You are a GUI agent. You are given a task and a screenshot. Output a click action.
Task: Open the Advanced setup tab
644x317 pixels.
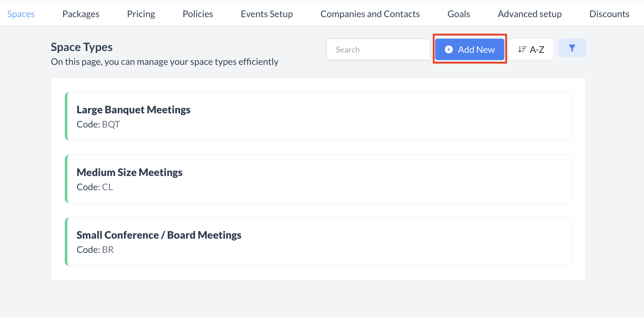(529, 14)
